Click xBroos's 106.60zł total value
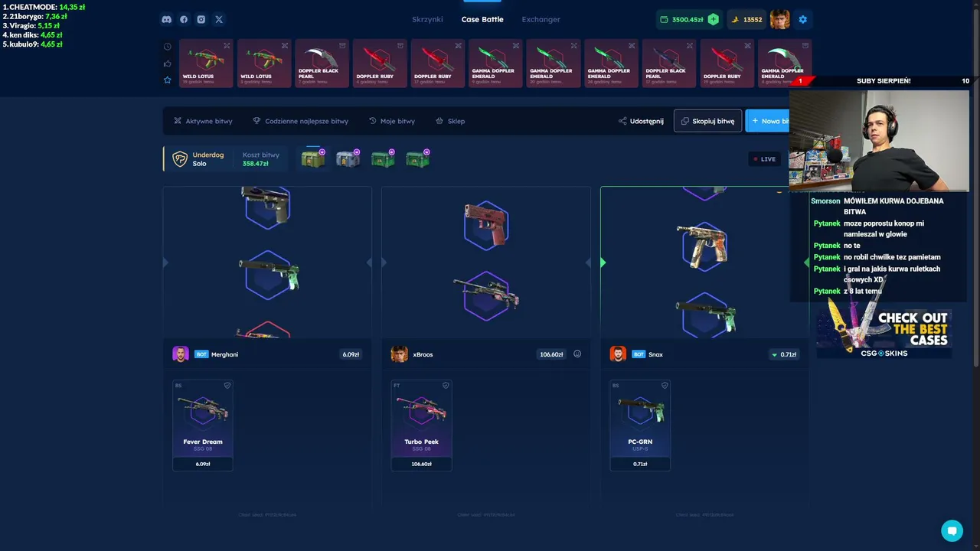The height and width of the screenshot is (551, 980). [x=551, y=354]
